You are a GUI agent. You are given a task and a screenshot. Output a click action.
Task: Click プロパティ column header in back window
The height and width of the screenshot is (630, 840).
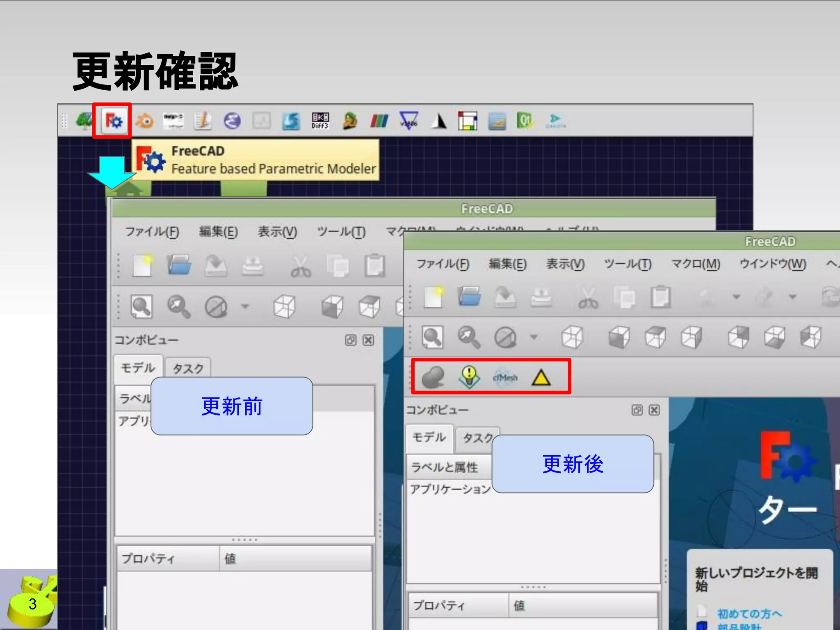[x=168, y=558]
